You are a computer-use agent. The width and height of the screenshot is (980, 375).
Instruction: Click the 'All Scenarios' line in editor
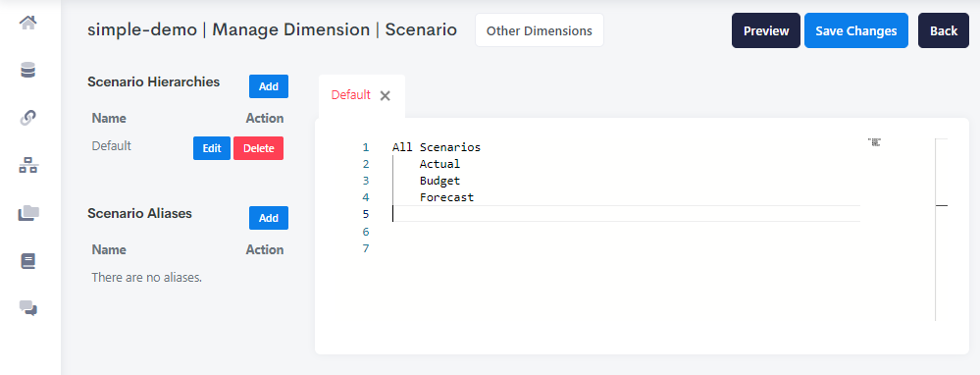pos(437,147)
